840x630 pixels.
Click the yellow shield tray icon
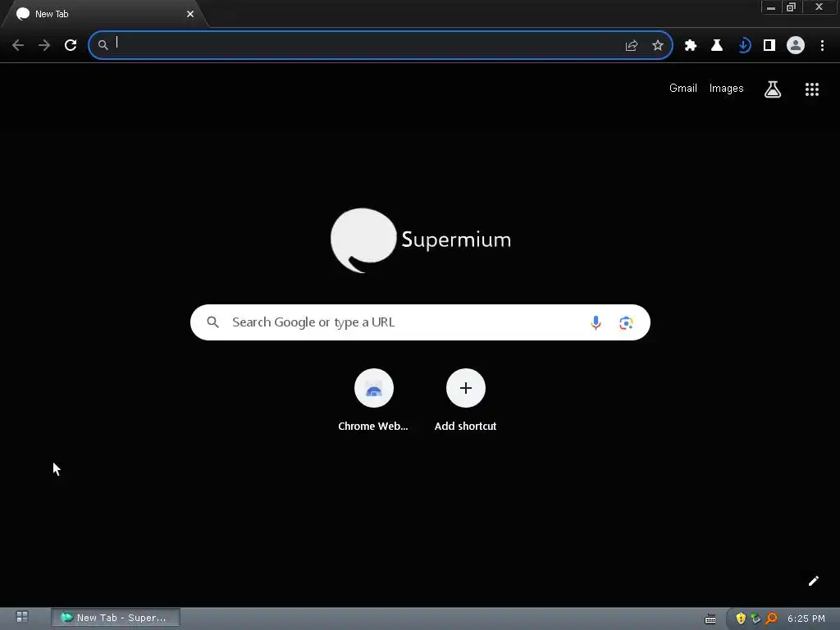741,619
